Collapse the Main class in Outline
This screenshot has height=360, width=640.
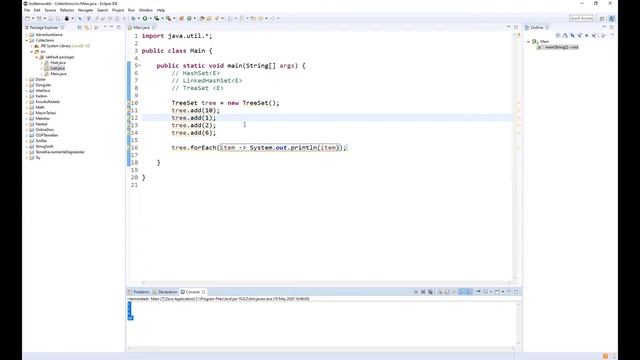(x=528, y=42)
